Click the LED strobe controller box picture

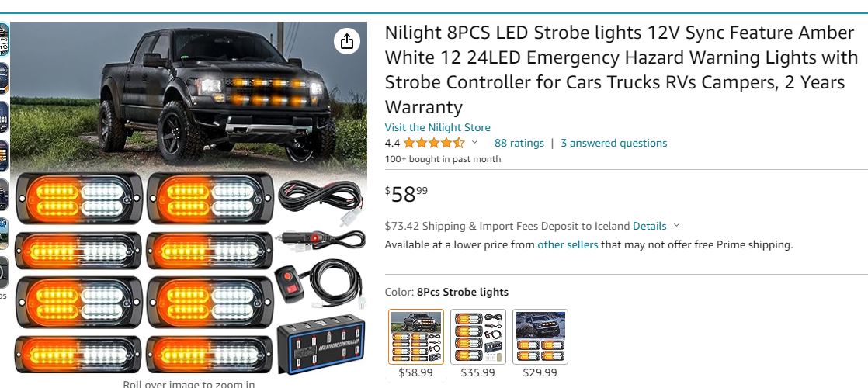(x=321, y=345)
